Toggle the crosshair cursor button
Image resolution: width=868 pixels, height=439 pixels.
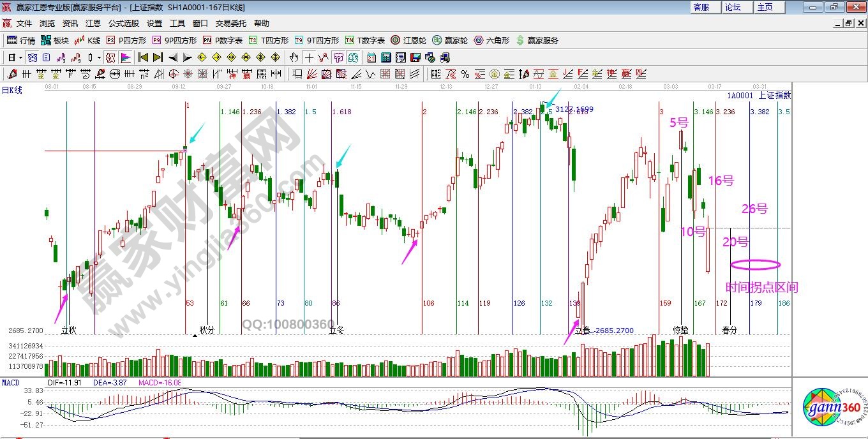(309, 57)
